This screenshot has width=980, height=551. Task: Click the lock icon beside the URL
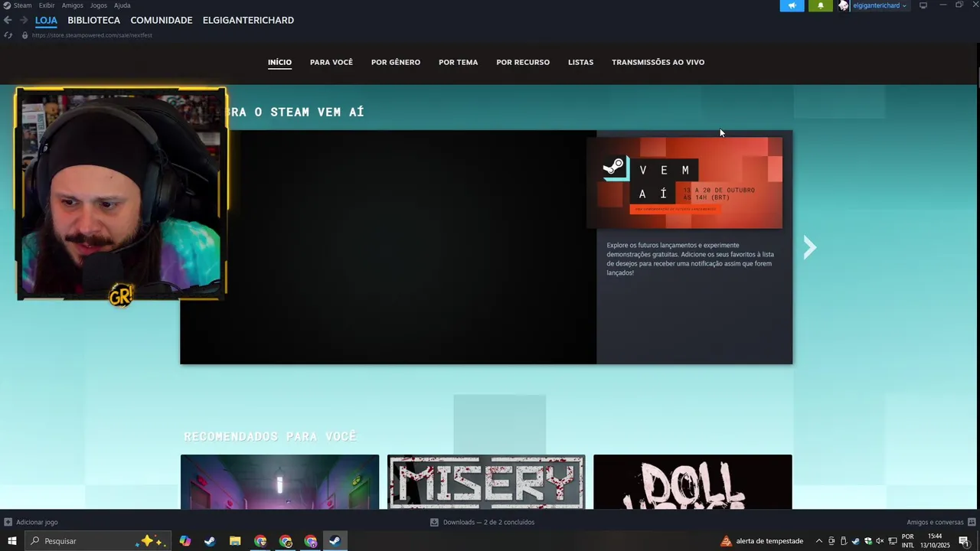24,35
